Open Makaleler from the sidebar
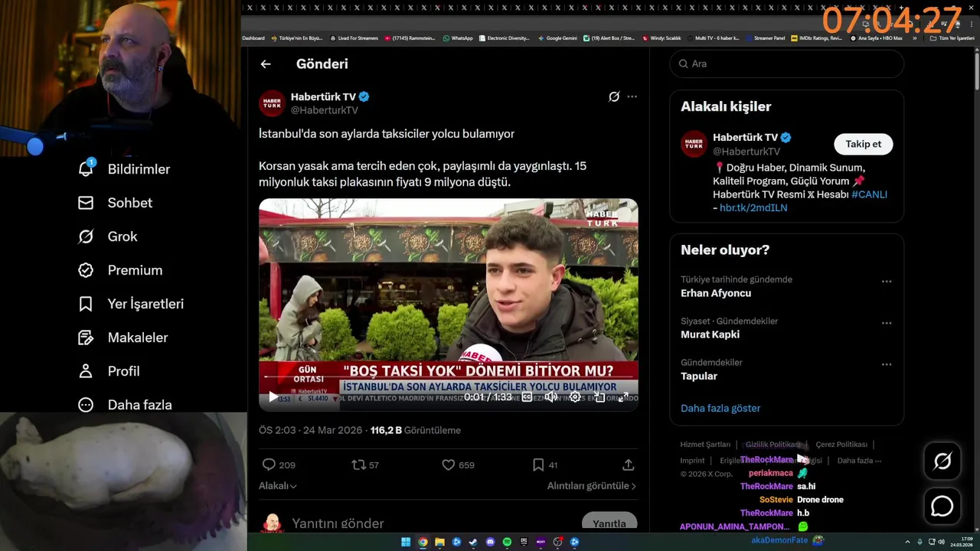 (x=122, y=337)
